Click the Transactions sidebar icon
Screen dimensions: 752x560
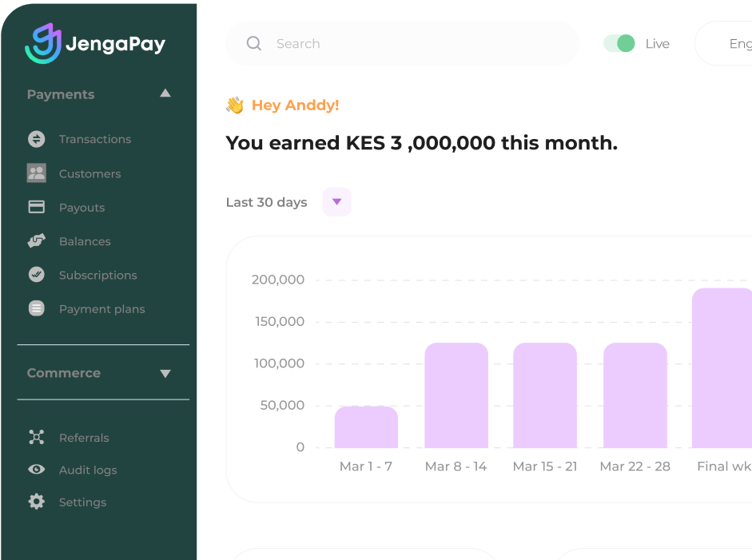click(37, 139)
